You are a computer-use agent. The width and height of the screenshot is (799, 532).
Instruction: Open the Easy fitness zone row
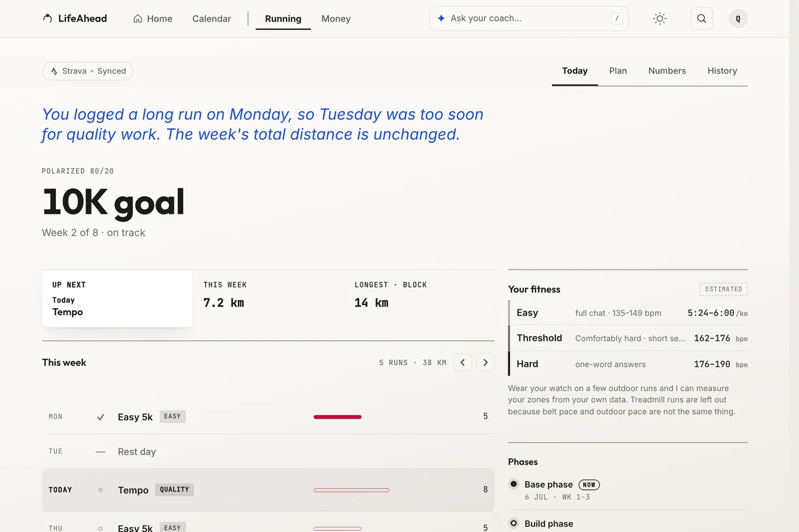point(628,313)
